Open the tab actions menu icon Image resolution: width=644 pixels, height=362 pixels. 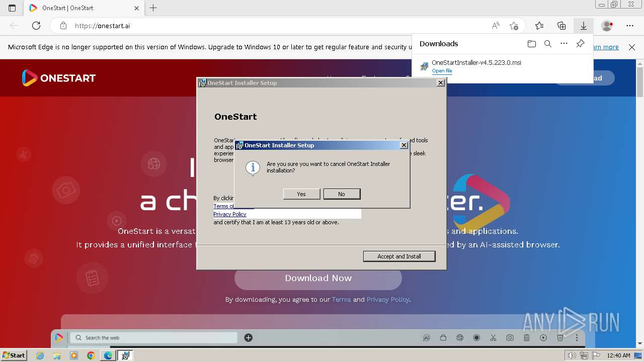[12, 8]
